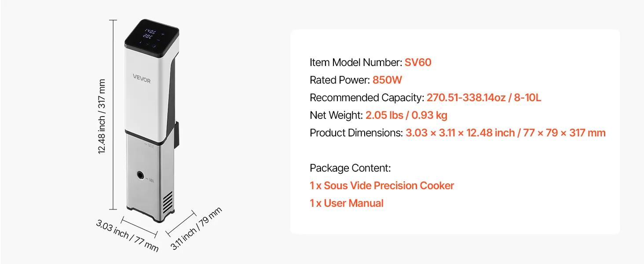Click the 12.48 inch height label
Viewport: 644px width, 264px height.
(102, 117)
